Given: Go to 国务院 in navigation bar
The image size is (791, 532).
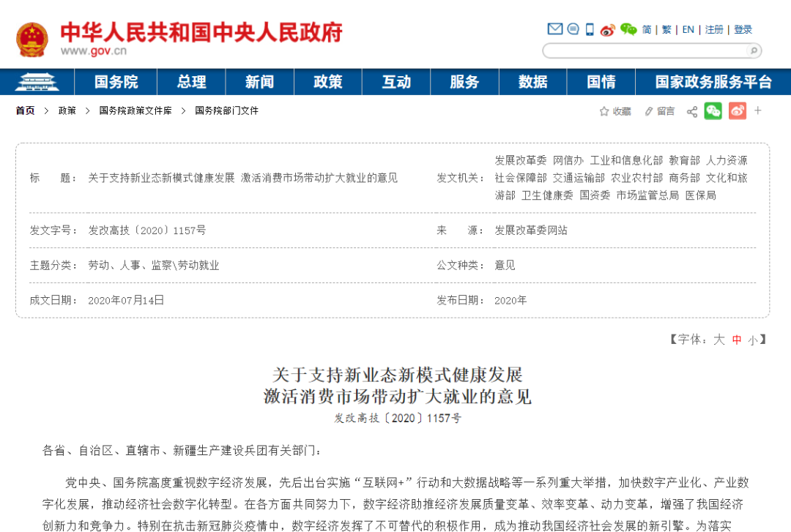Looking at the screenshot, I should click(x=116, y=82).
